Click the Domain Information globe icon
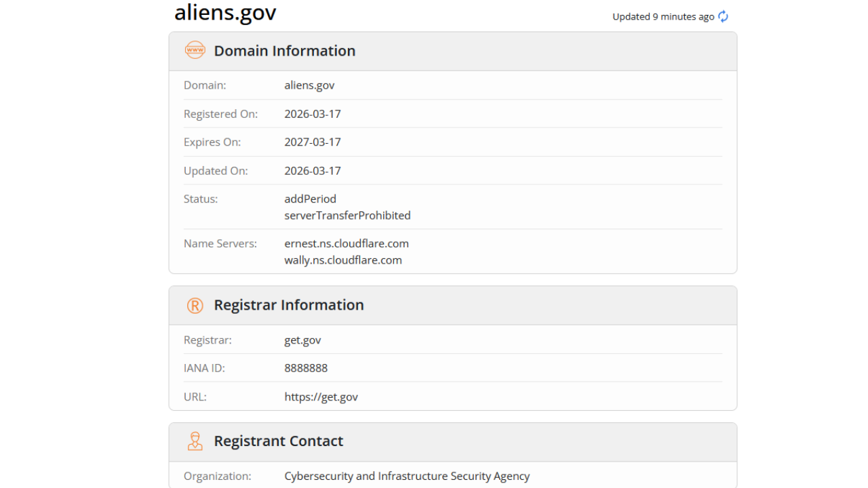 pyautogui.click(x=195, y=50)
